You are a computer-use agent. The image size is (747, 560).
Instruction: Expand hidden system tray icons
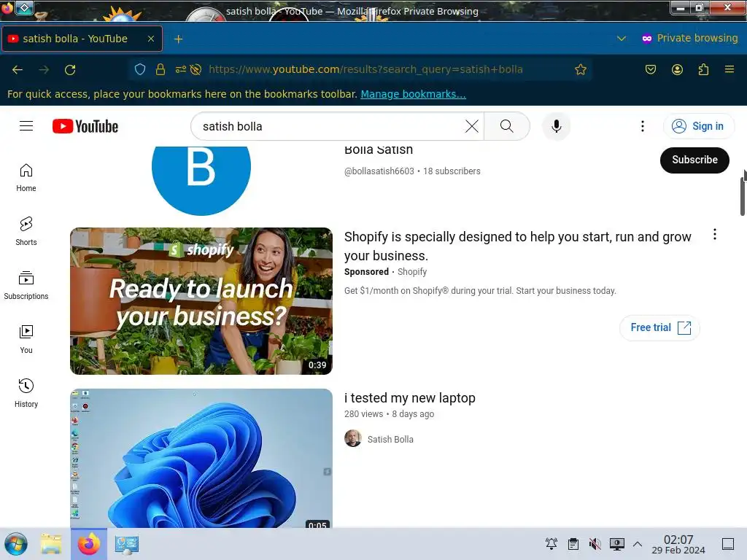tap(638, 544)
